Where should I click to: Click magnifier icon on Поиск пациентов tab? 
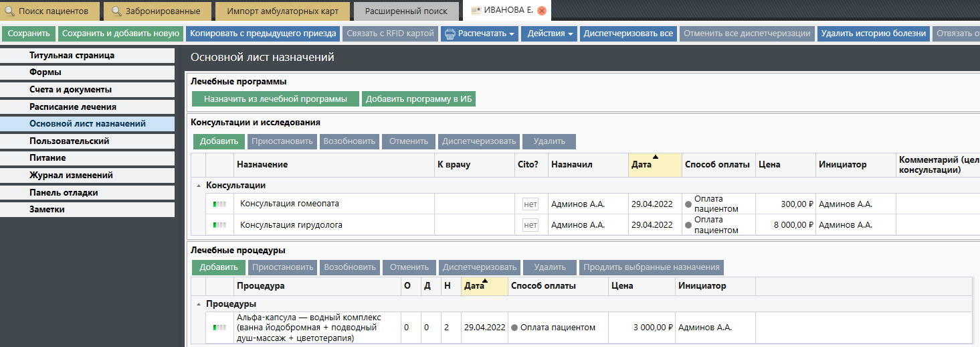point(10,11)
